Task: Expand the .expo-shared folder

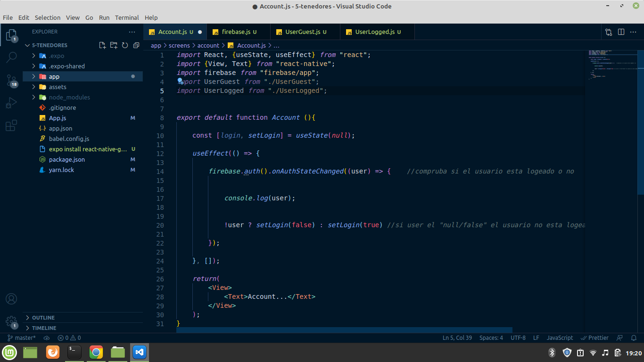Action: [x=33, y=66]
